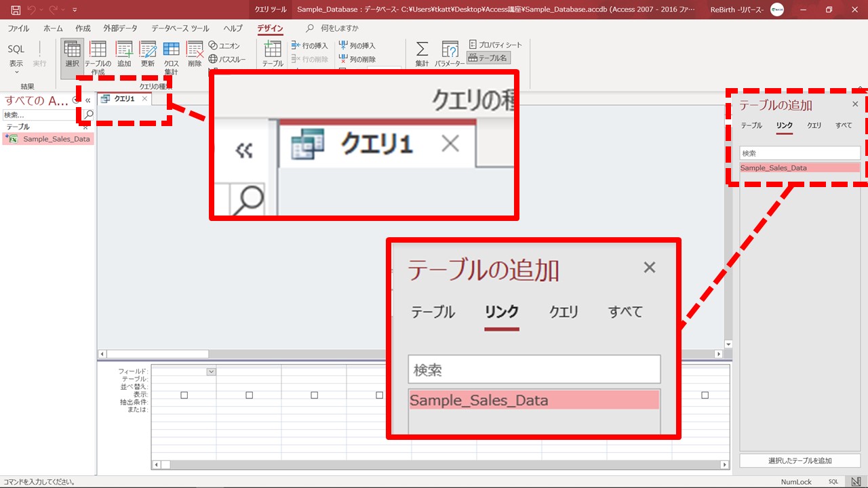Check the 表示 checkbox in the second grid column
This screenshot has width=868, height=488.
[x=249, y=395]
